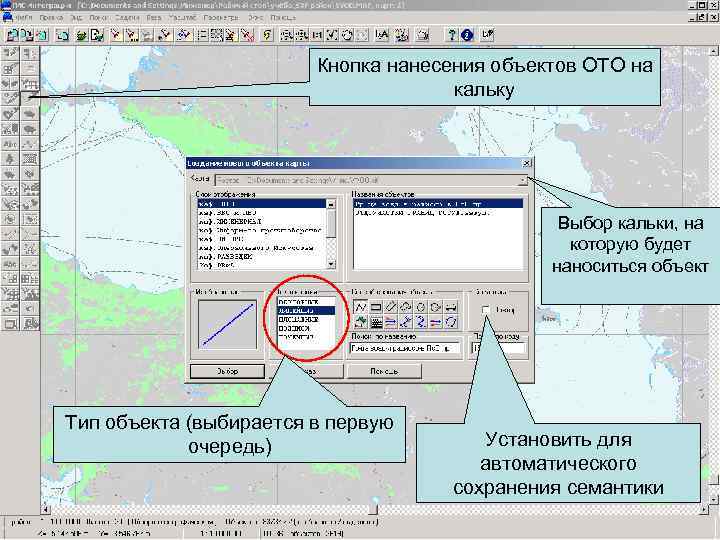
Task: Click layers list scrollbar down arrow
Action: click(331, 264)
